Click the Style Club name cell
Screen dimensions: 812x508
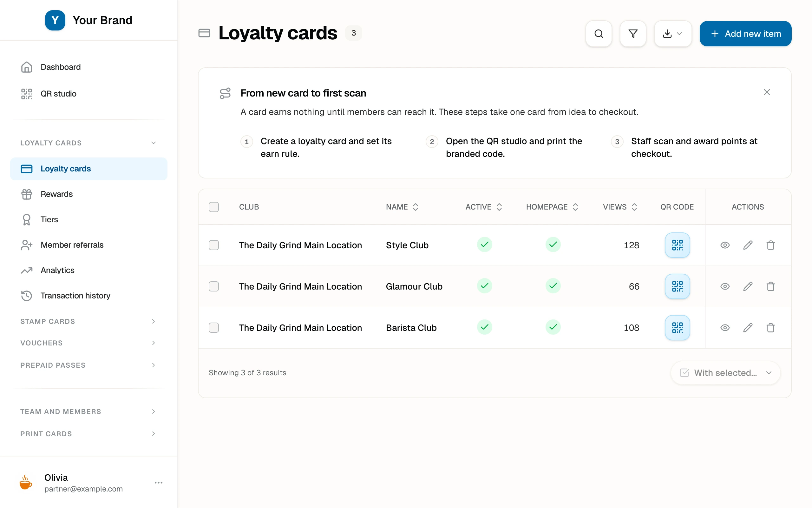tap(407, 245)
